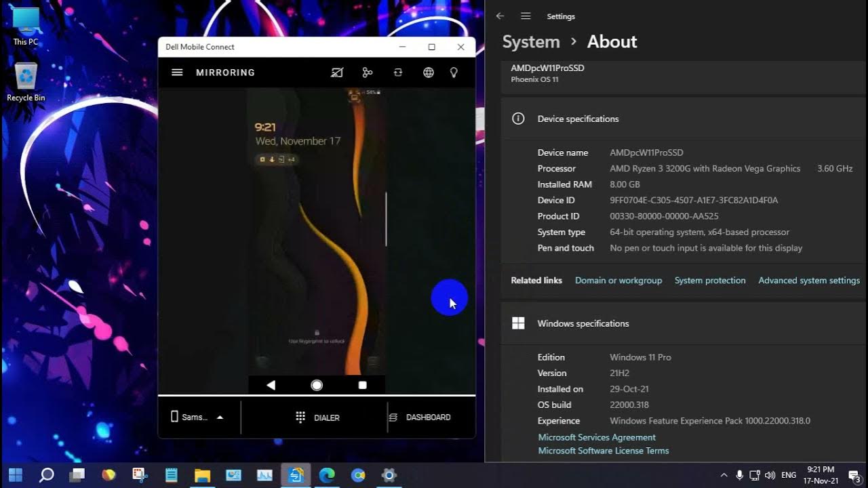868x488 pixels.
Task: Click the Settings back arrow
Action: pyautogui.click(x=500, y=16)
